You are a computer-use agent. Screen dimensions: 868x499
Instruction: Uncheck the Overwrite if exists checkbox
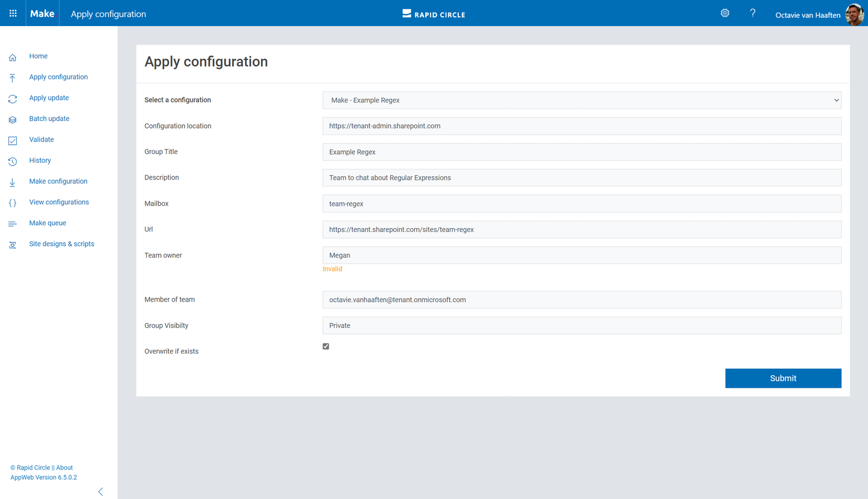click(326, 346)
